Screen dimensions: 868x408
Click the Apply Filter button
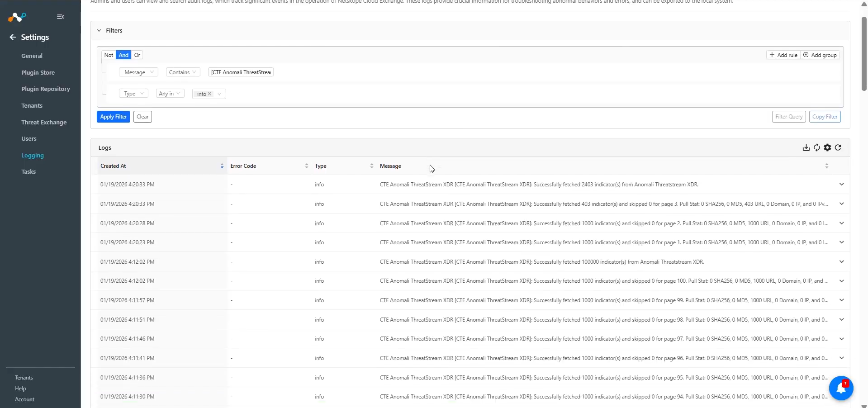(114, 117)
